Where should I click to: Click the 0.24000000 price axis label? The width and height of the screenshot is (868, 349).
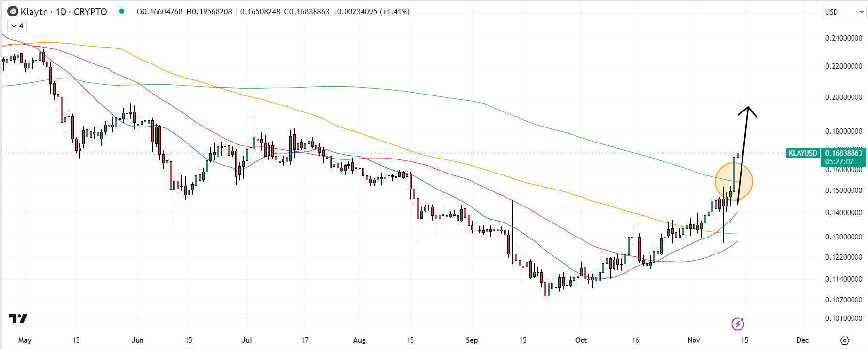(844, 38)
